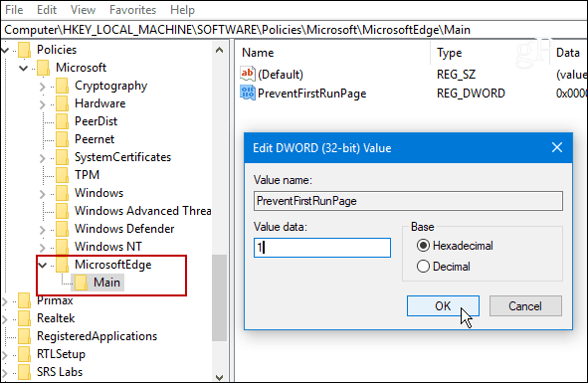The height and width of the screenshot is (383, 588).
Task: Open the Favorites menu
Action: 132,9
